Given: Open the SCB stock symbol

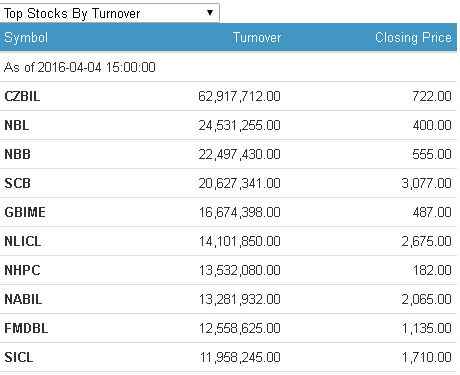Looking at the screenshot, I should click(x=17, y=183).
